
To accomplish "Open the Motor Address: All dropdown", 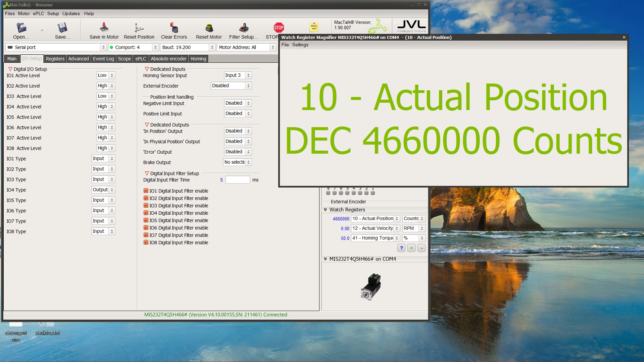I will pos(246,47).
